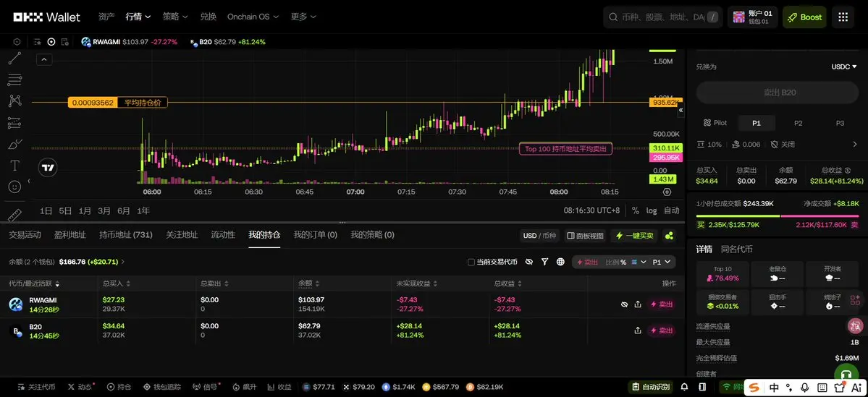
Task: Toggle hidden tokens eye icon in holdings toolbar
Action: pyautogui.click(x=529, y=262)
